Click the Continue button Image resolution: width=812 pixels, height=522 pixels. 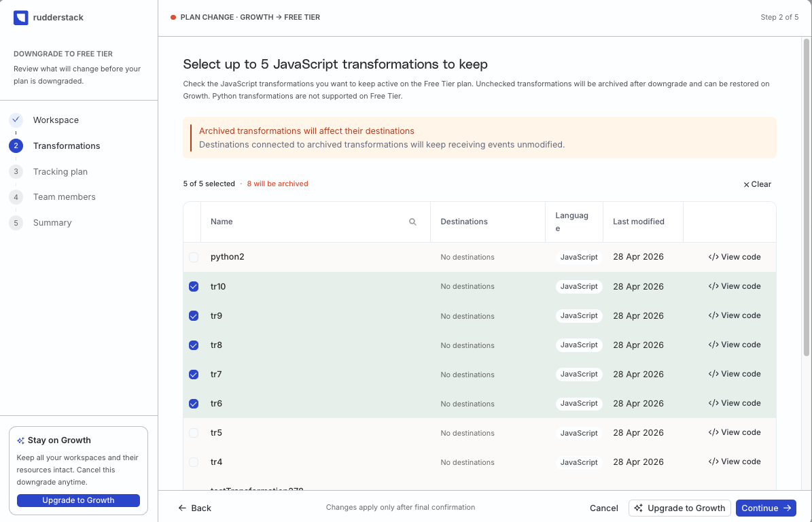(766, 508)
